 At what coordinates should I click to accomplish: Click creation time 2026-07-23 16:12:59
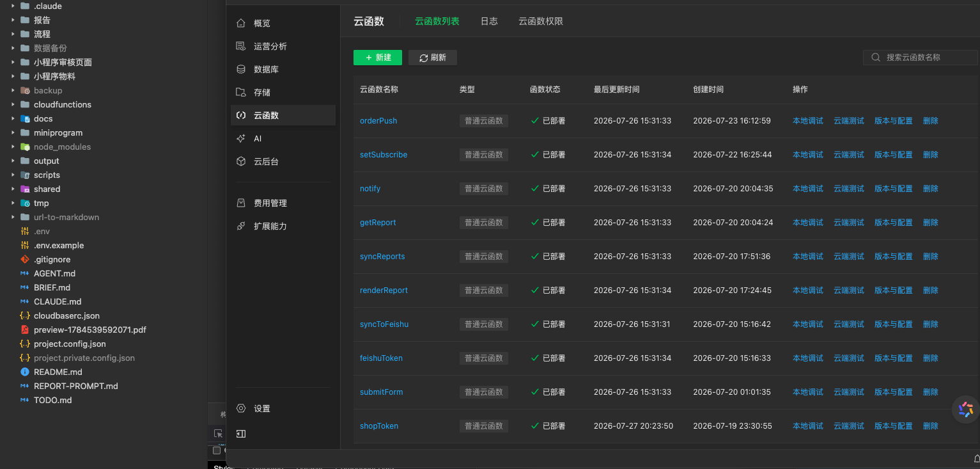coord(732,120)
